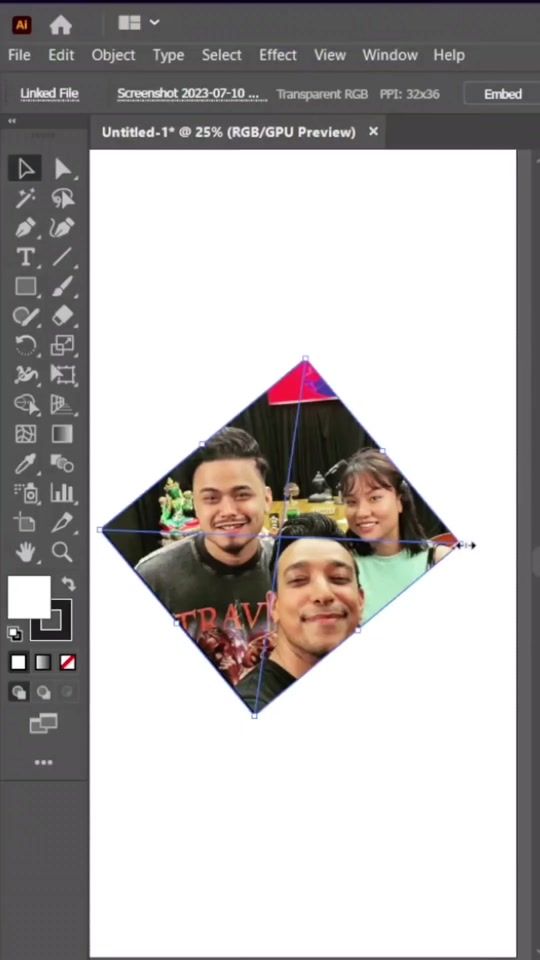The height and width of the screenshot is (960, 540).
Task: Open the Help menu
Action: coord(449,55)
